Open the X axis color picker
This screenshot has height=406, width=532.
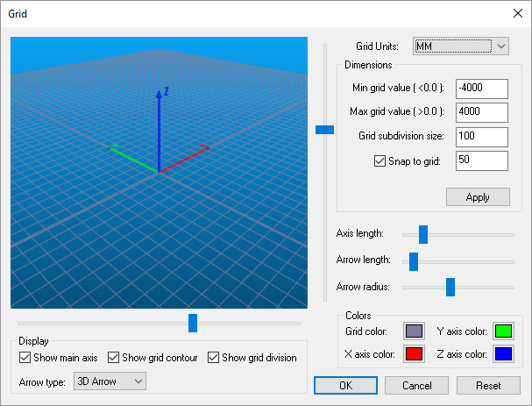tap(414, 354)
